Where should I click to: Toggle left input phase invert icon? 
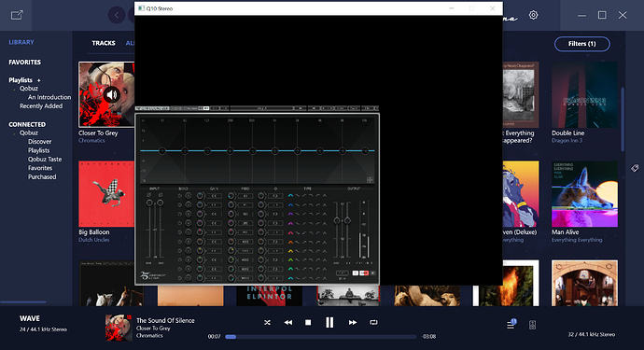coord(149,195)
